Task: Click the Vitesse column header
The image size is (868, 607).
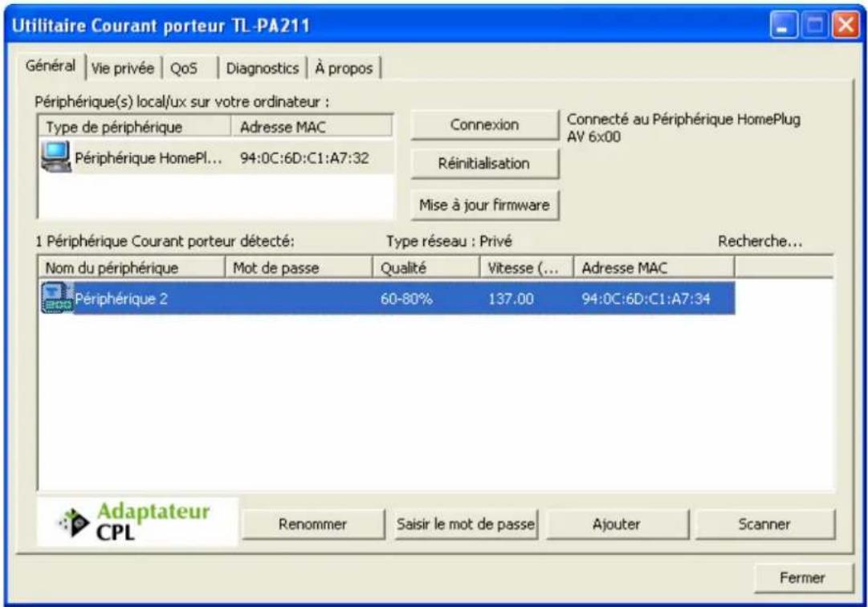Action: [x=527, y=268]
